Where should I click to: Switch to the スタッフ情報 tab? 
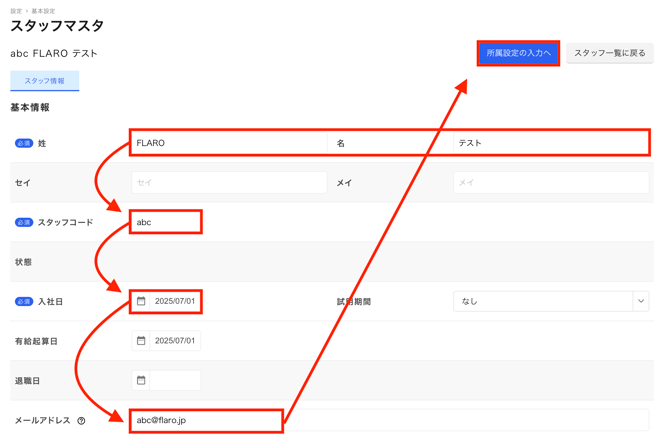click(x=44, y=81)
